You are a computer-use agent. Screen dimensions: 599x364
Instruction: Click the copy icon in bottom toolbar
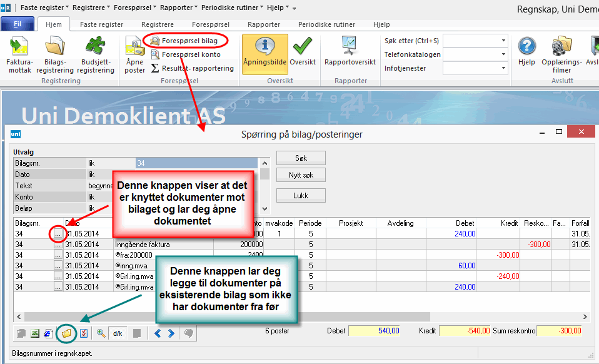[x=21, y=333]
